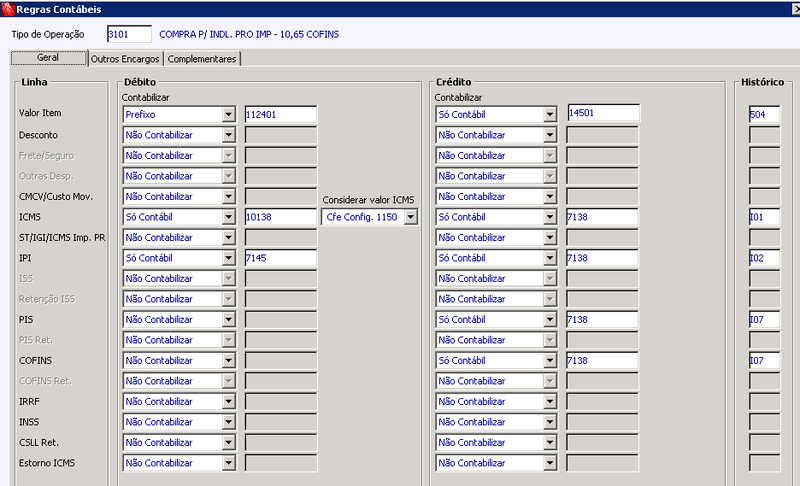Click the Valor Item line label
800x486 pixels.
pos(40,113)
